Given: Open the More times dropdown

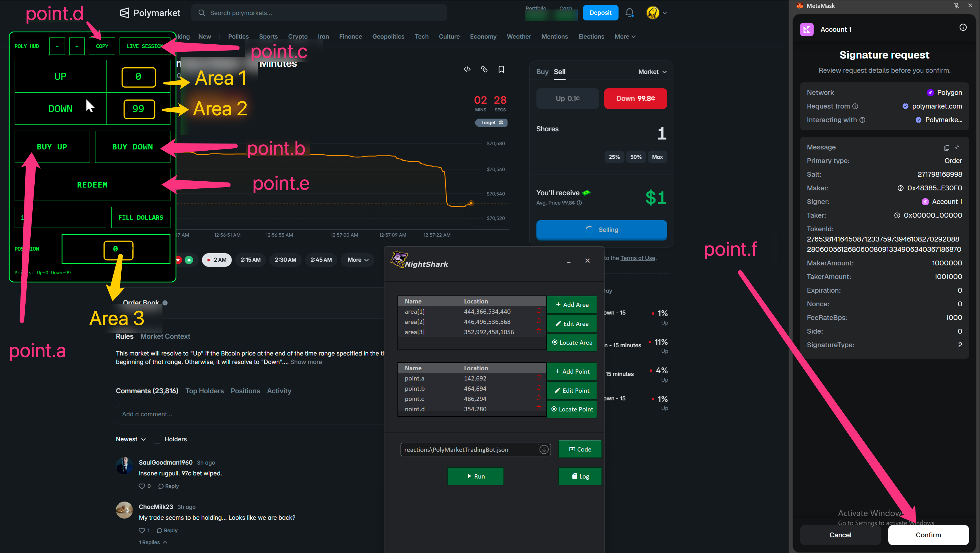Looking at the screenshot, I should pos(358,260).
